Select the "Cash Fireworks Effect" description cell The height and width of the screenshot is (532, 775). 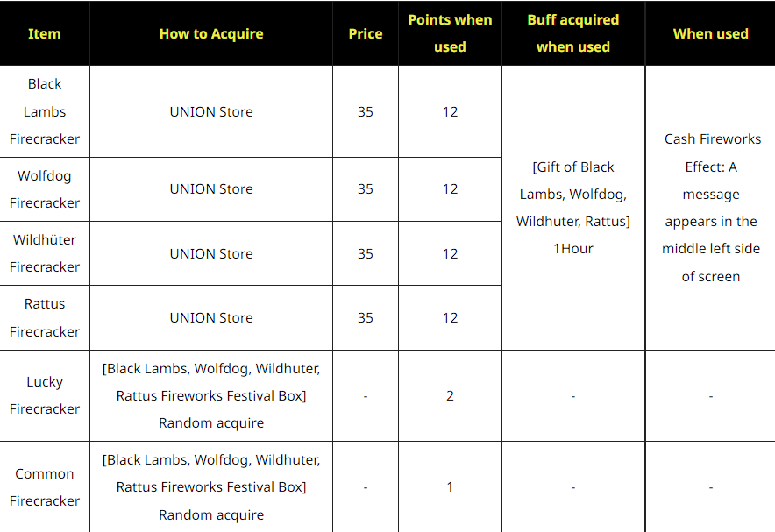point(710,208)
